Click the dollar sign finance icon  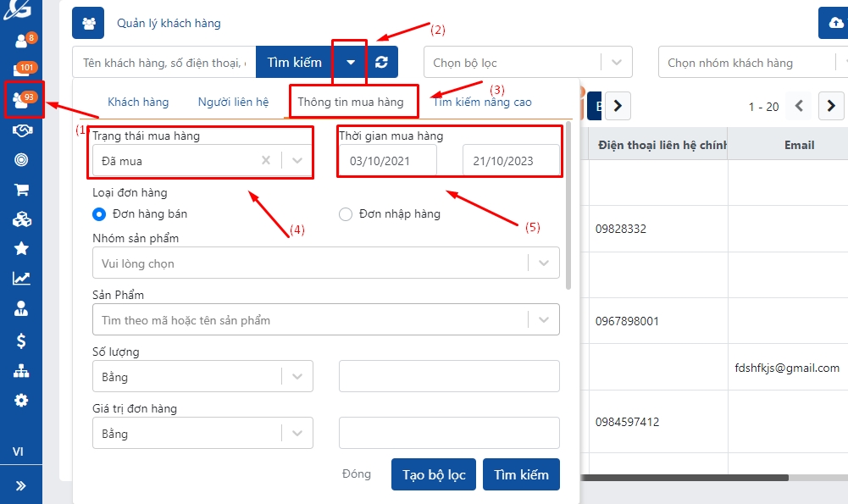click(x=21, y=341)
